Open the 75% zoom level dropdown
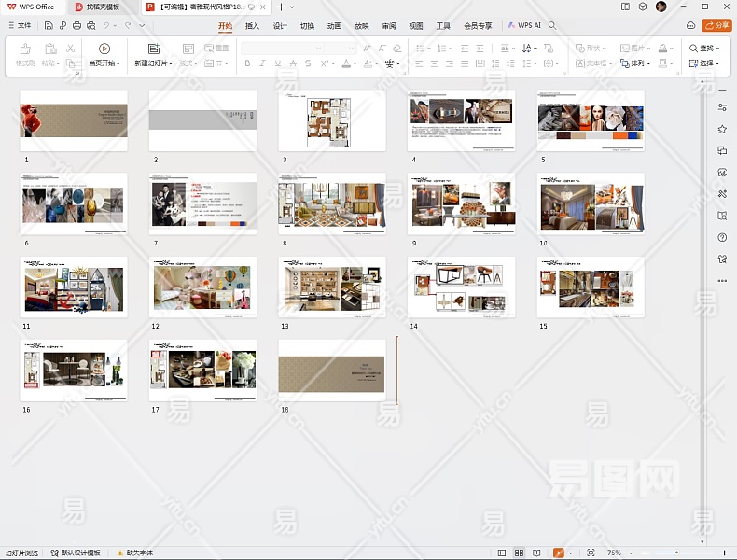Image resolution: width=737 pixels, height=560 pixels. (x=619, y=553)
